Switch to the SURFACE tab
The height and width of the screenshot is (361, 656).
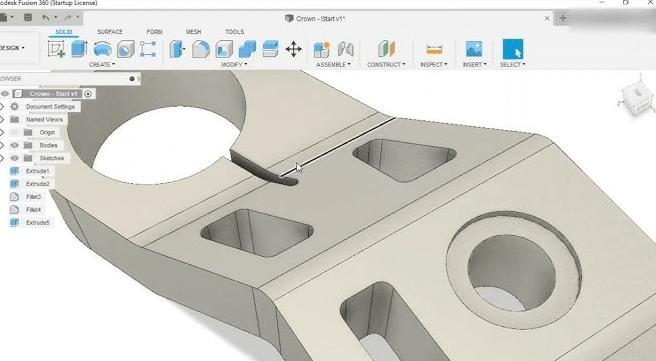click(110, 32)
